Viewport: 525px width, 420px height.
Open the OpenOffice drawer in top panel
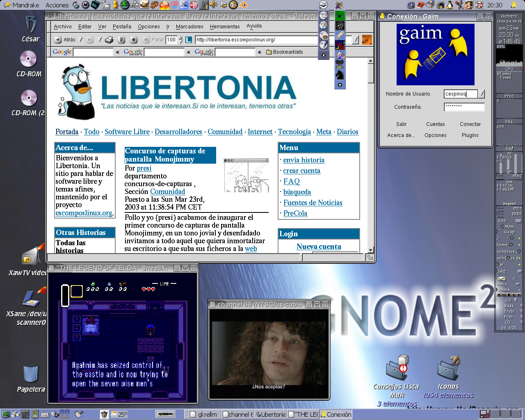[324, 5]
